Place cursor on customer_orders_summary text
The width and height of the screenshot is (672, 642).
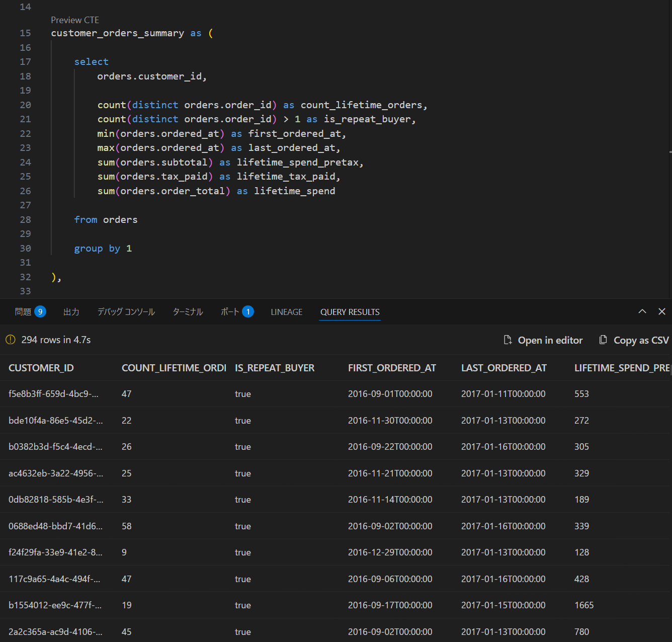click(118, 33)
